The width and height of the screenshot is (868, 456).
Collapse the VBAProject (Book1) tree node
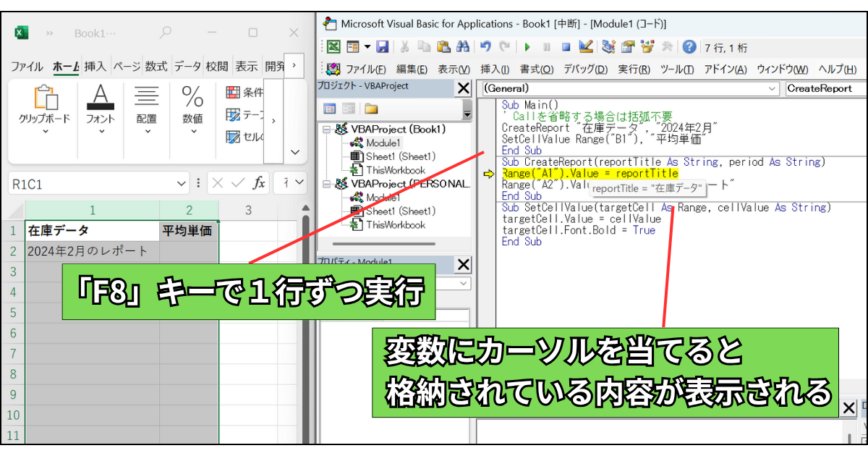click(x=327, y=130)
